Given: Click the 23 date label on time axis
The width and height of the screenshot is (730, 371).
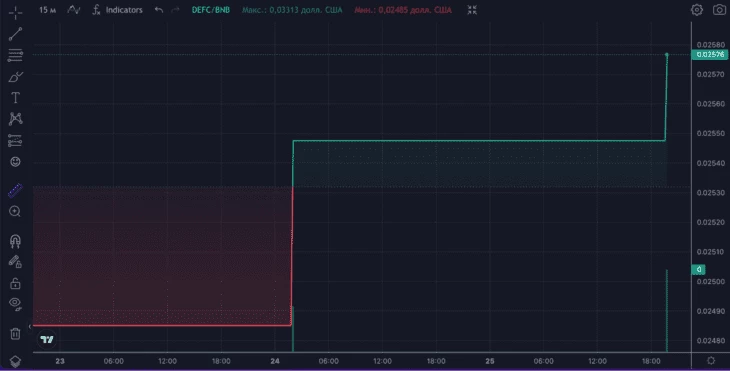Looking at the screenshot, I should point(60,361).
